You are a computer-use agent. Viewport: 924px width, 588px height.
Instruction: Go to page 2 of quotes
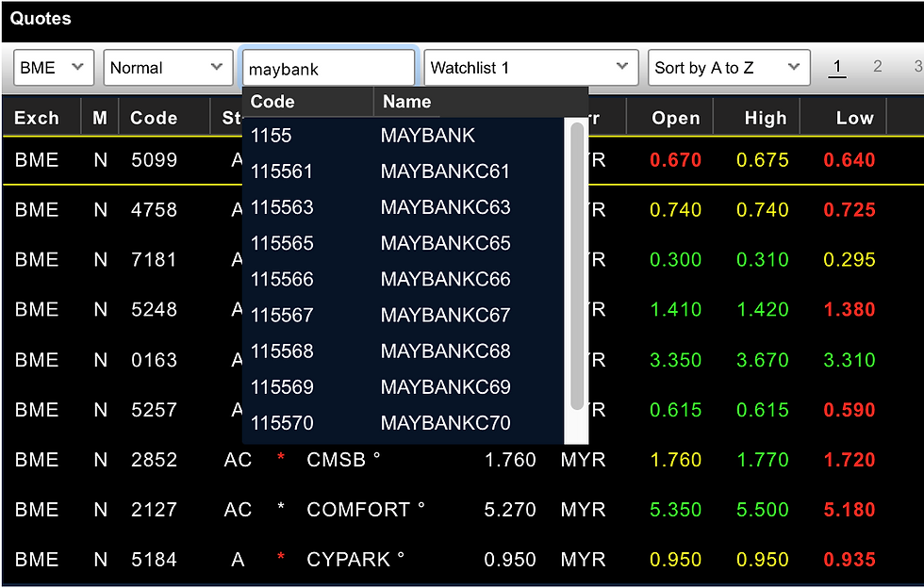click(x=878, y=66)
